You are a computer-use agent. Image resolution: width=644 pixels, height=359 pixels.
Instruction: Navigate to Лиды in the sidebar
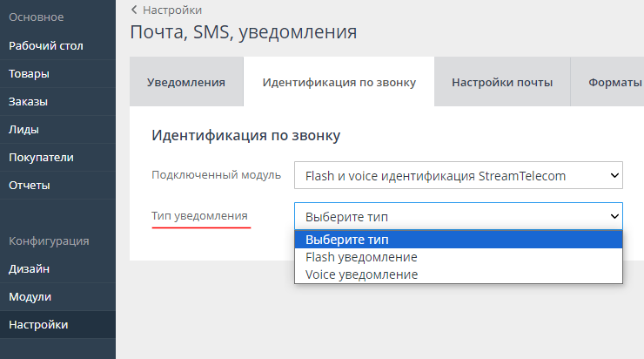23,129
